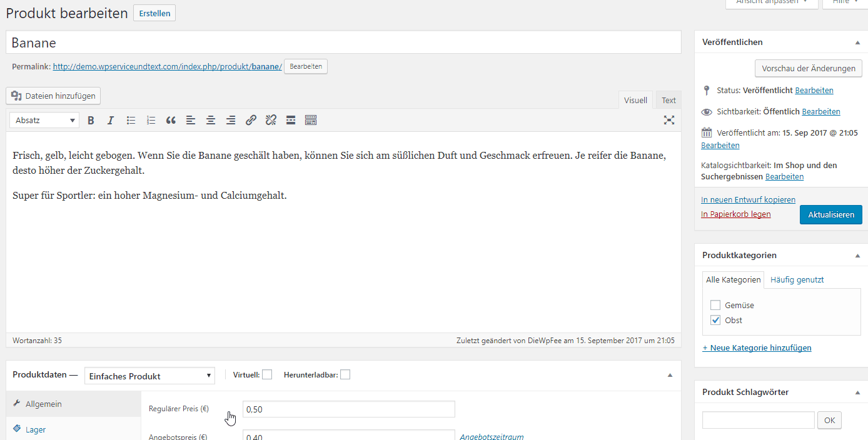Open the Angebotszeitraum link

492,437
